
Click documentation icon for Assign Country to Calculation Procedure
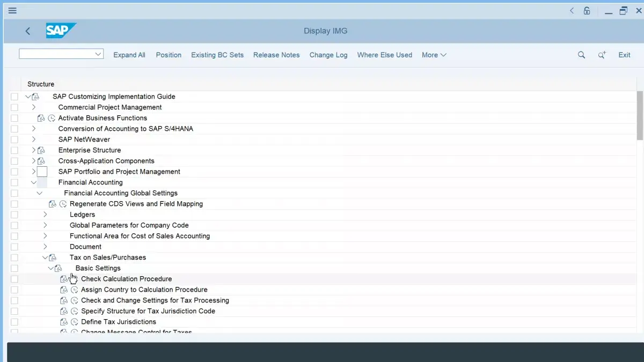tap(64, 290)
